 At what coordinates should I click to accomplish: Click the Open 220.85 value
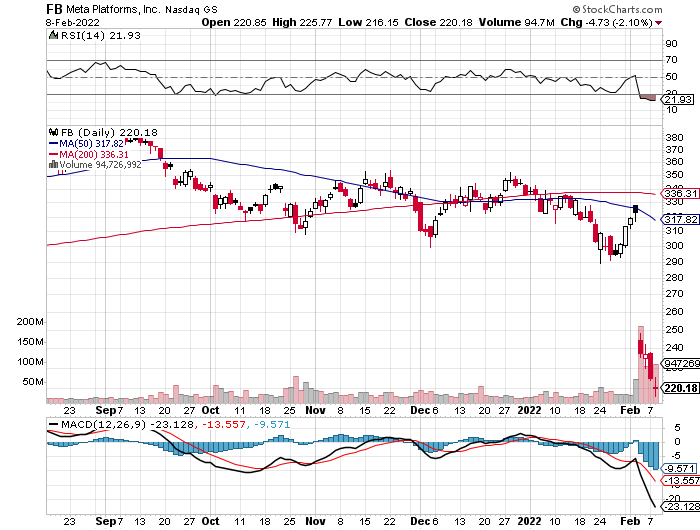pos(234,22)
